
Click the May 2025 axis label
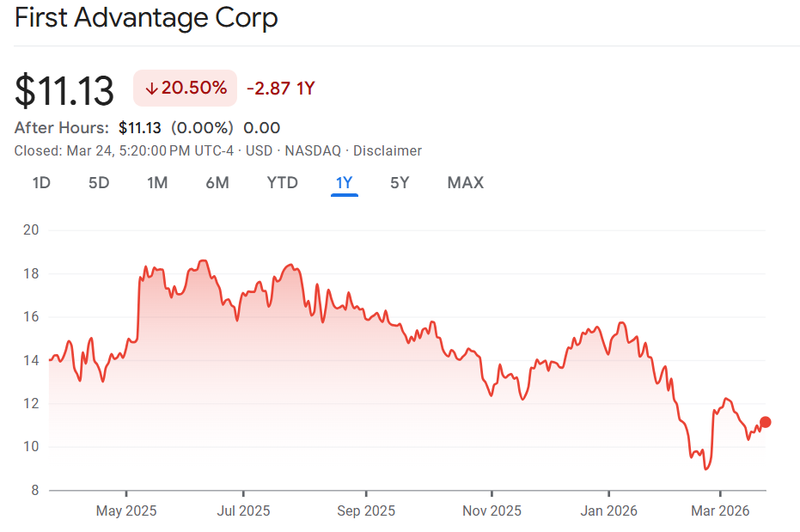[x=125, y=511]
